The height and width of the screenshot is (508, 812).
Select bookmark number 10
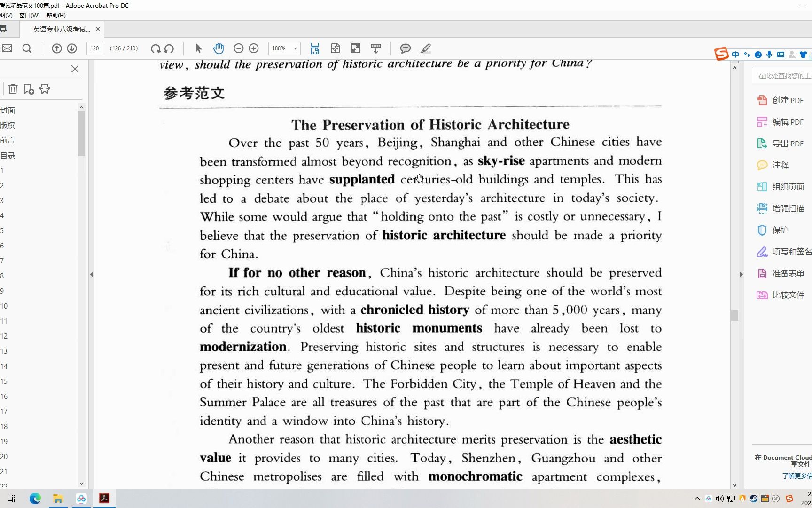4,306
